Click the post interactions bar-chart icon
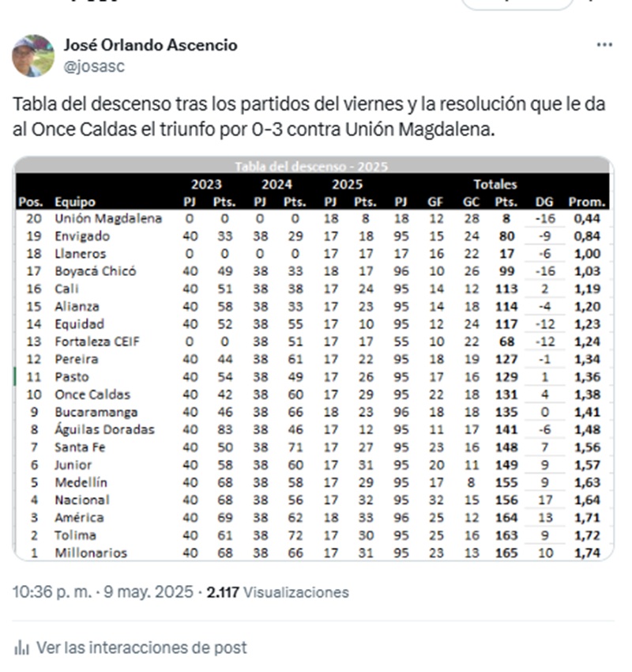 pos(21,647)
